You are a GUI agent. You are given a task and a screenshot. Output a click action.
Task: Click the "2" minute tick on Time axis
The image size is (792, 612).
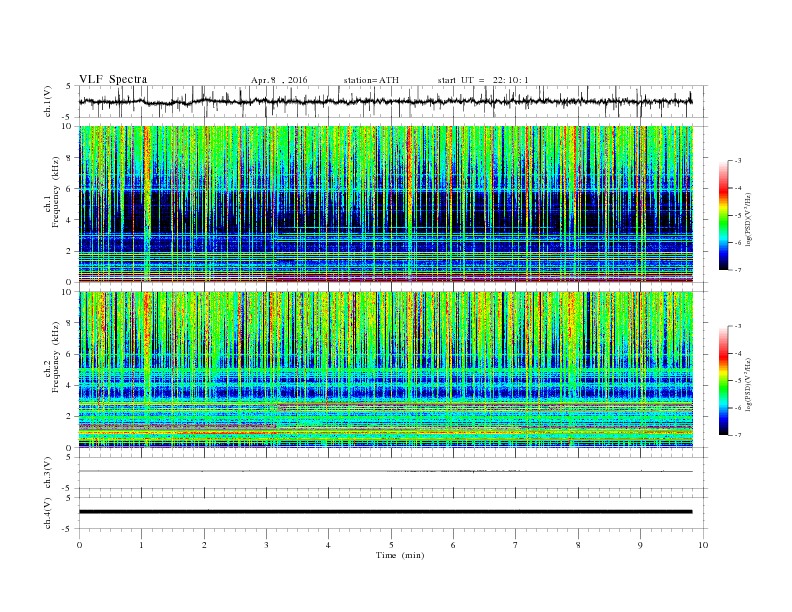click(204, 545)
